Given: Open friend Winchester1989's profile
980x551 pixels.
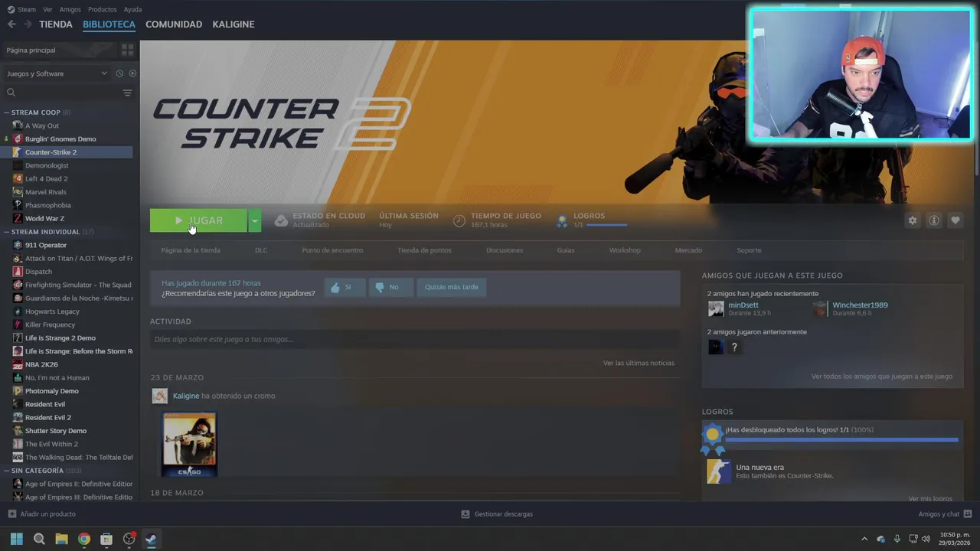Looking at the screenshot, I should (860, 305).
